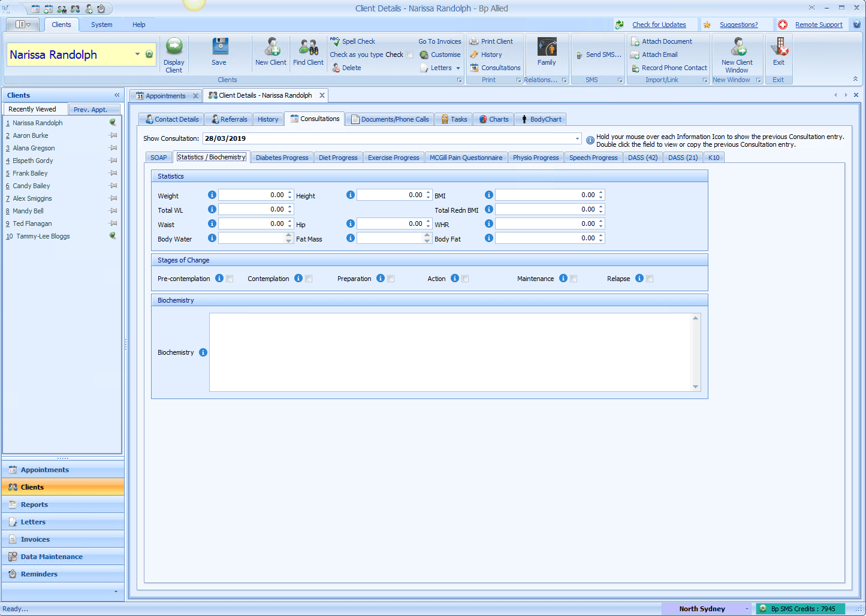This screenshot has width=866, height=616.
Task: Tick the Action checkbox
Action: point(466,279)
